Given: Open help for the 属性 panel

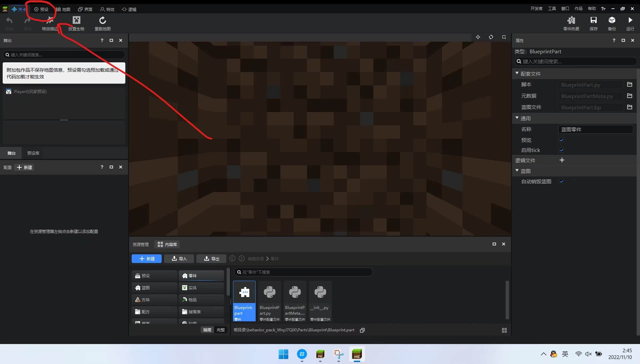Looking at the screenshot, I should [614, 40].
